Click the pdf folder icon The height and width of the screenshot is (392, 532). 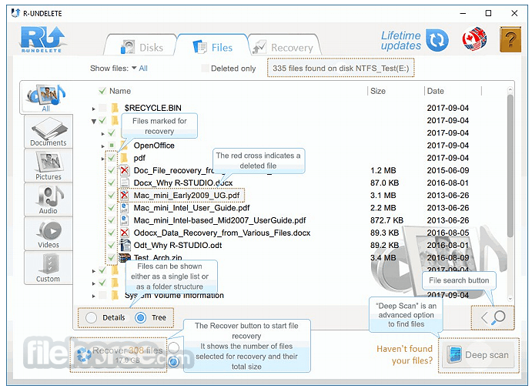[x=124, y=158]
